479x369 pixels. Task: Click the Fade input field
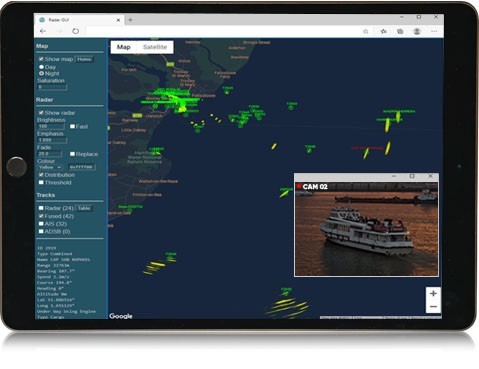[x=50, y=154]
